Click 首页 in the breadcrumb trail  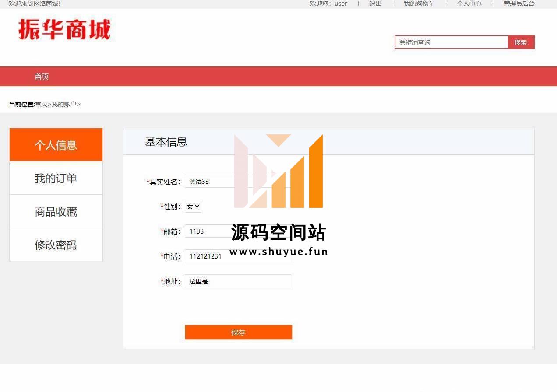[x=41, y=104]
